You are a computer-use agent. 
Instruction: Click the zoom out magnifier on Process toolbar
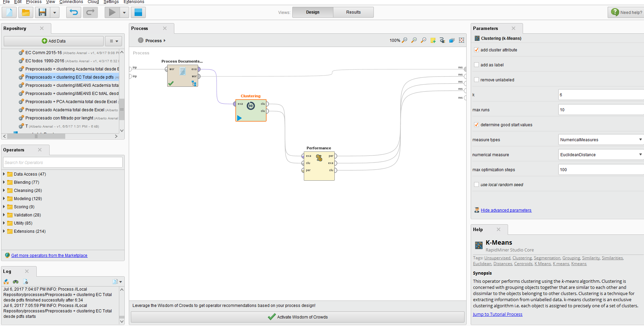[x=423, y=40]
